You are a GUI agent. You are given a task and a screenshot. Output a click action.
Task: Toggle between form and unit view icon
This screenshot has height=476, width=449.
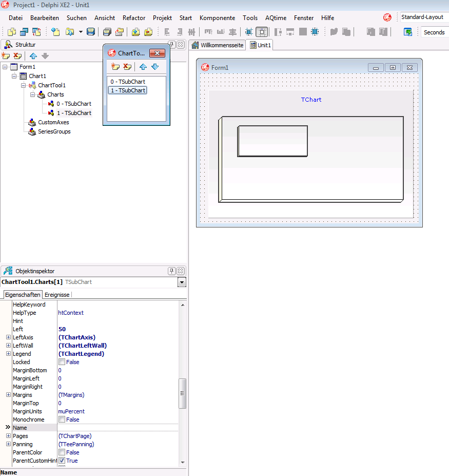click(36, 32)
